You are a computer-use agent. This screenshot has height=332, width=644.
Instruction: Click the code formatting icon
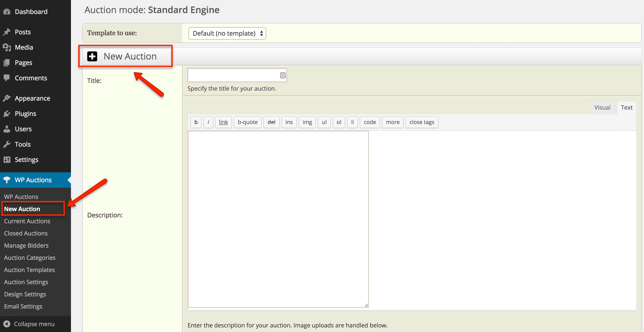[x=369, y=122]
